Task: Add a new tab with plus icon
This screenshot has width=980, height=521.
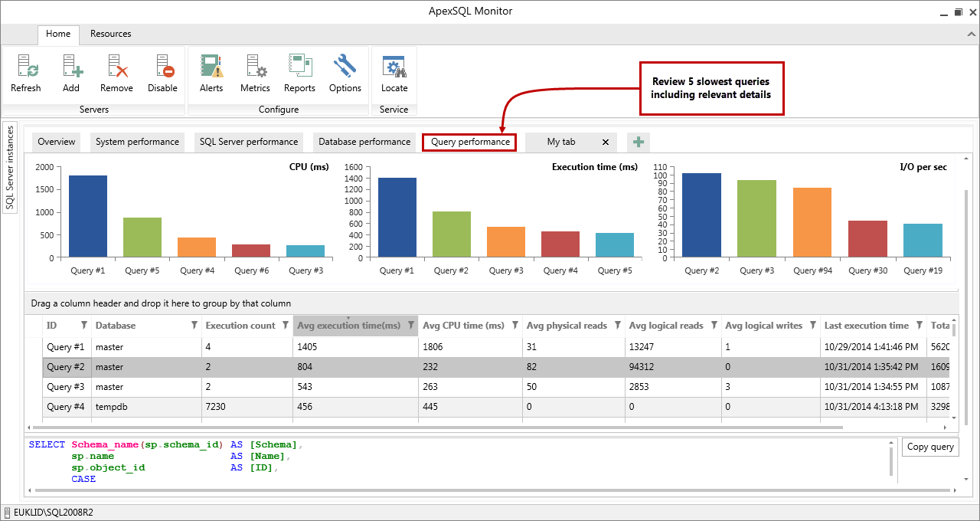Action: [639, 142]
